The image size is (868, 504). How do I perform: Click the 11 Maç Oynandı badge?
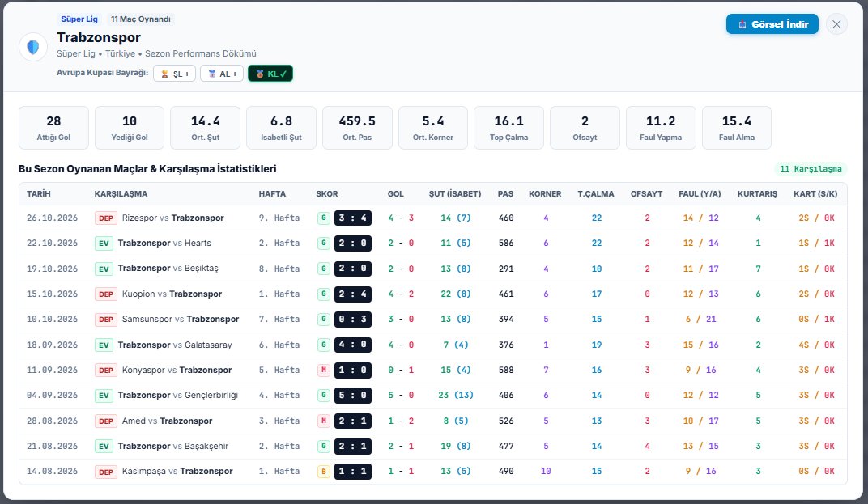[141, 19]
